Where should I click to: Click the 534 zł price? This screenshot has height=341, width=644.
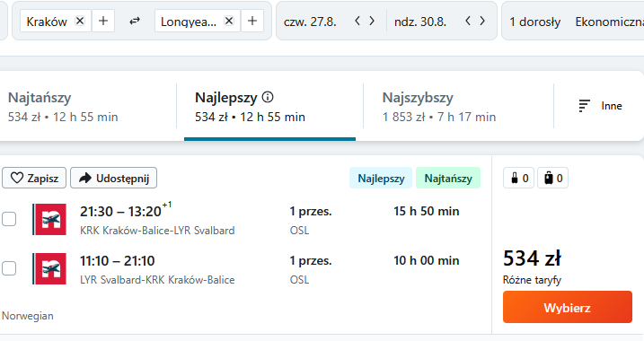[x=532, y=258]
